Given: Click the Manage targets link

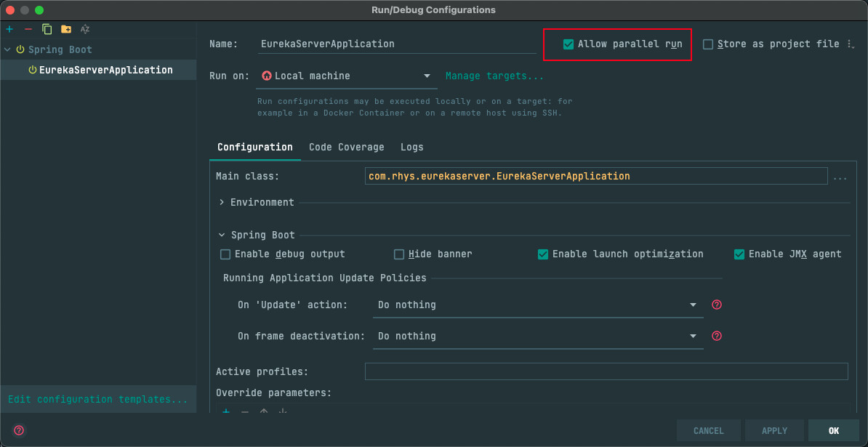Looking at the screenshot, I should click(x=494, y=76).
